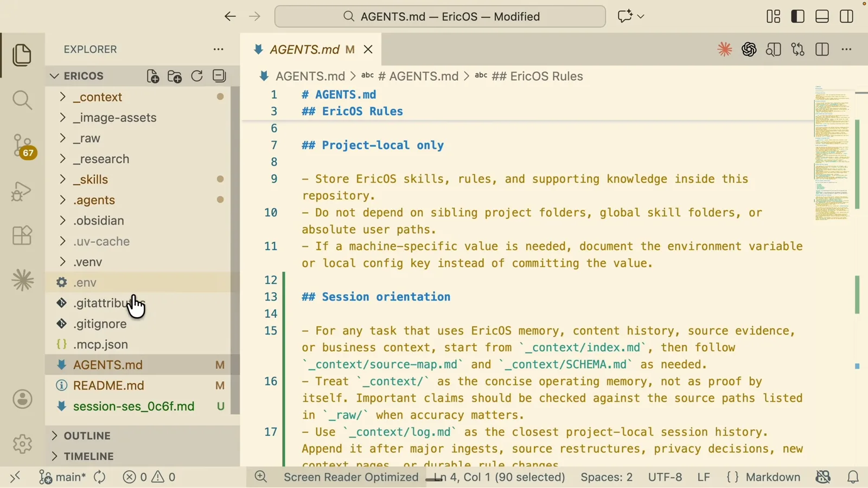
Task: Open the Run and Debug view
Action: pos(22,191)
